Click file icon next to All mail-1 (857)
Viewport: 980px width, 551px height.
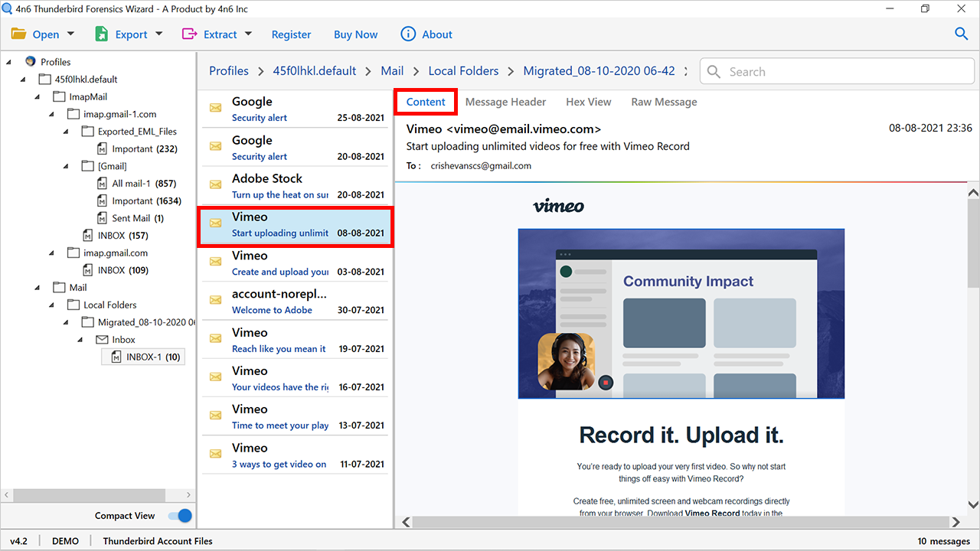103,184
